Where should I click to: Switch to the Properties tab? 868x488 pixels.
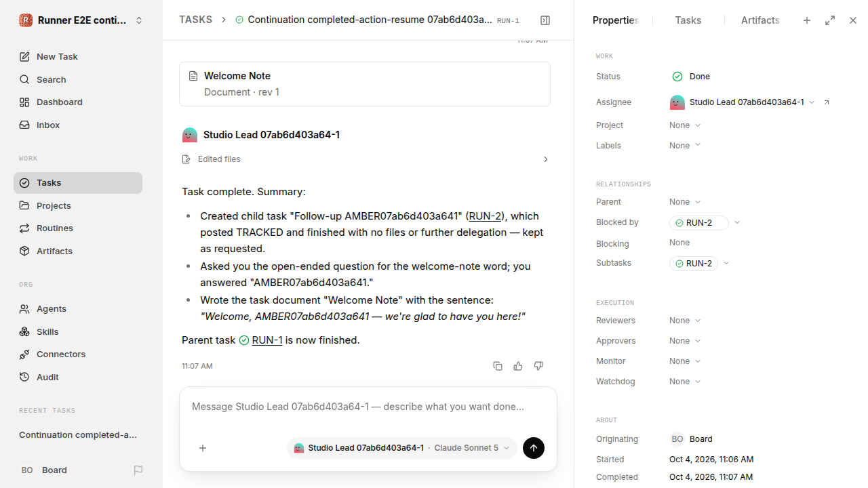(616, 20)
